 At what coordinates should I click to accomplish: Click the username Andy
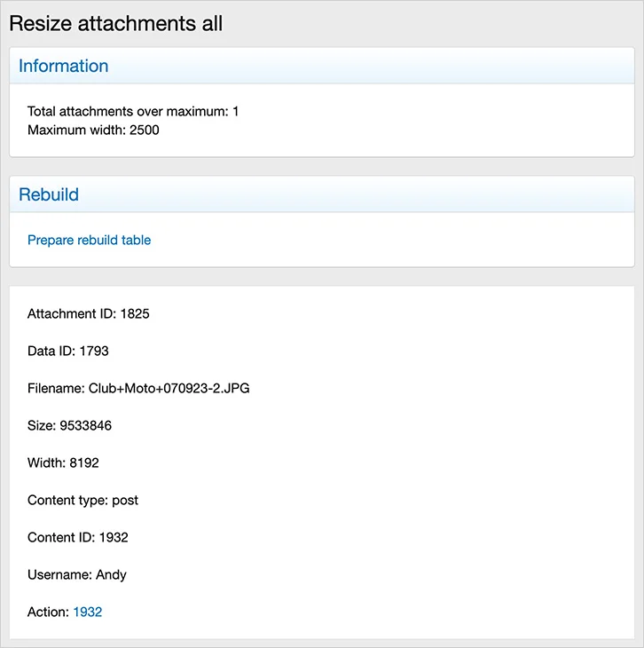tap(111, 574)
